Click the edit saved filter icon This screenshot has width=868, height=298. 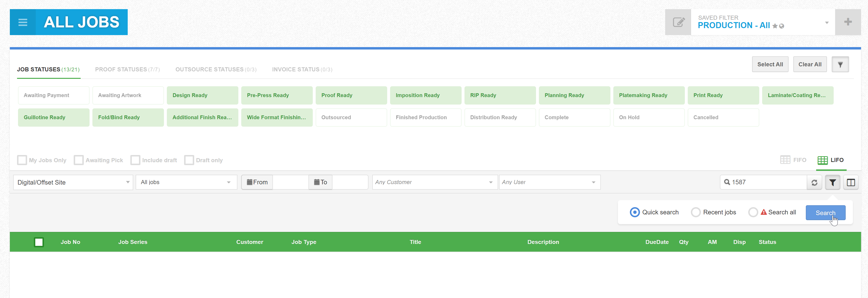678,22
